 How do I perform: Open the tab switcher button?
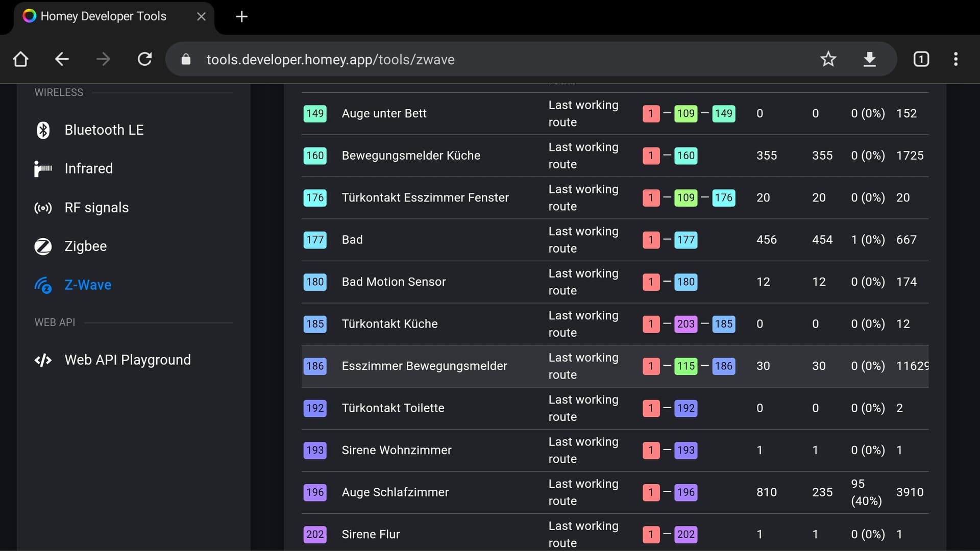click(x=921, y=60)
